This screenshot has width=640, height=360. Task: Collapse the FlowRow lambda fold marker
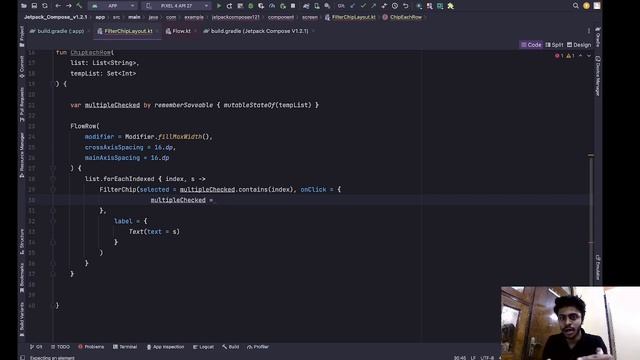click(53, 168)
